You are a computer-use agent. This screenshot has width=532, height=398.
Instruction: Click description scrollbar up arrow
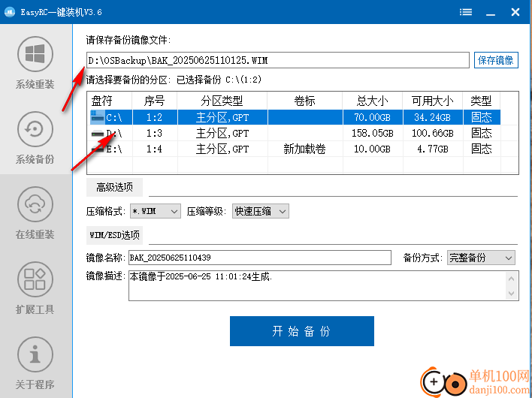coord(512,279)
